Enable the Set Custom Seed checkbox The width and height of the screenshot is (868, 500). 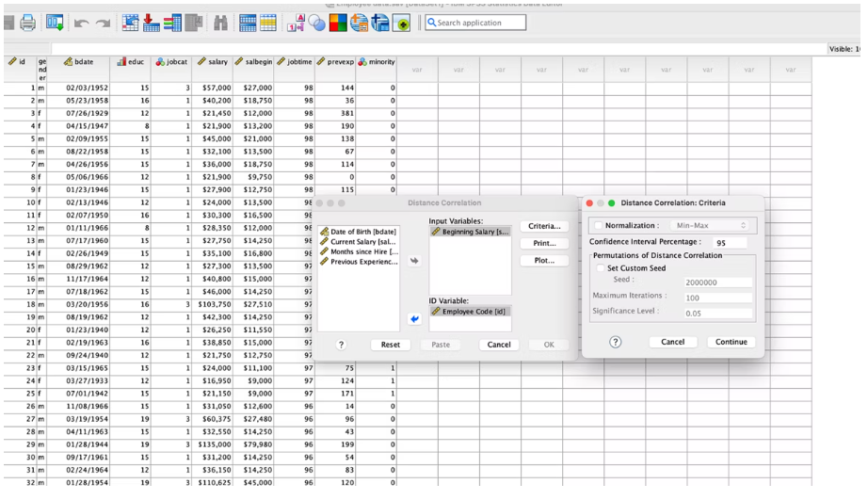click(600, 268)
